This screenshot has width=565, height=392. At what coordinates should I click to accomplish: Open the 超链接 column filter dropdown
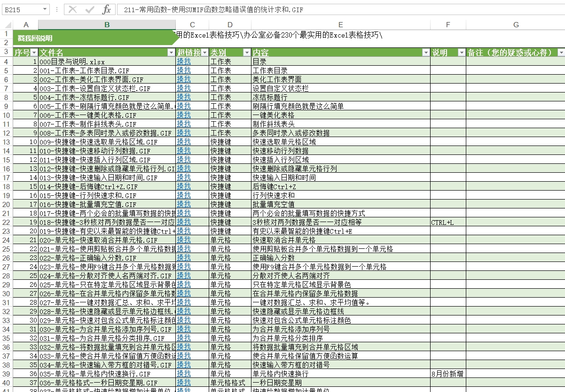[204, 53]
